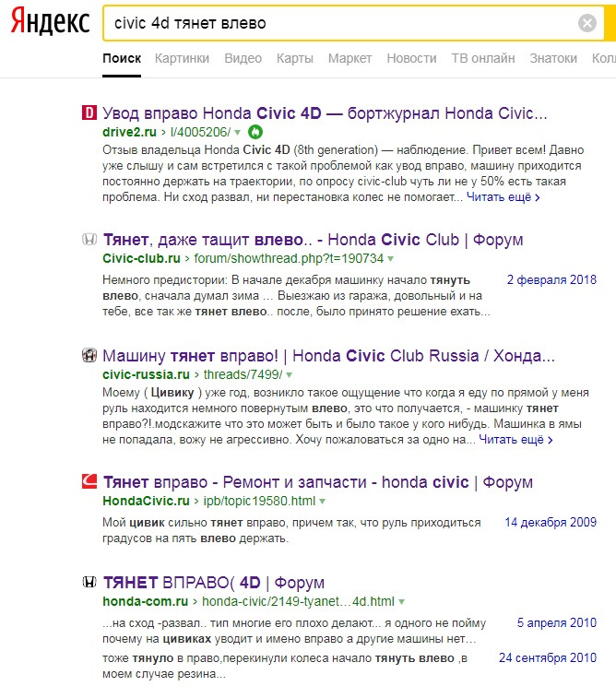The height and width of the screenshot is (698, 616).
Task: Expand dropdown arrow next to civic-russia.ru URL
Action: (x=289, y=375)
